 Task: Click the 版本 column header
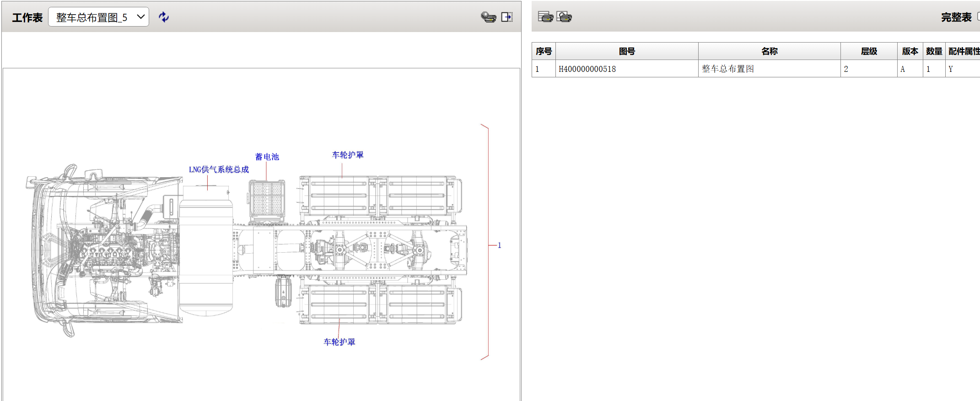click(910, 51)
